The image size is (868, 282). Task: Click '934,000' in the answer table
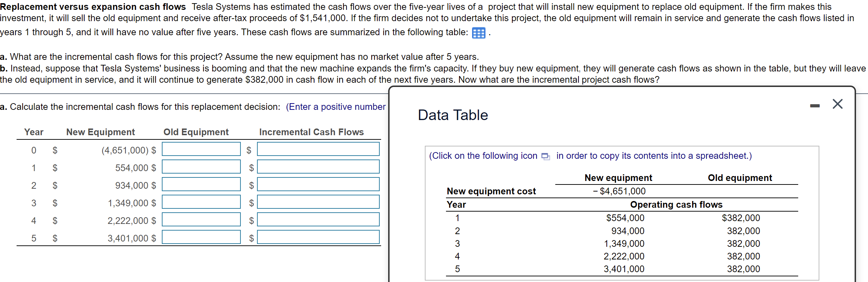(x=132, y=186)
